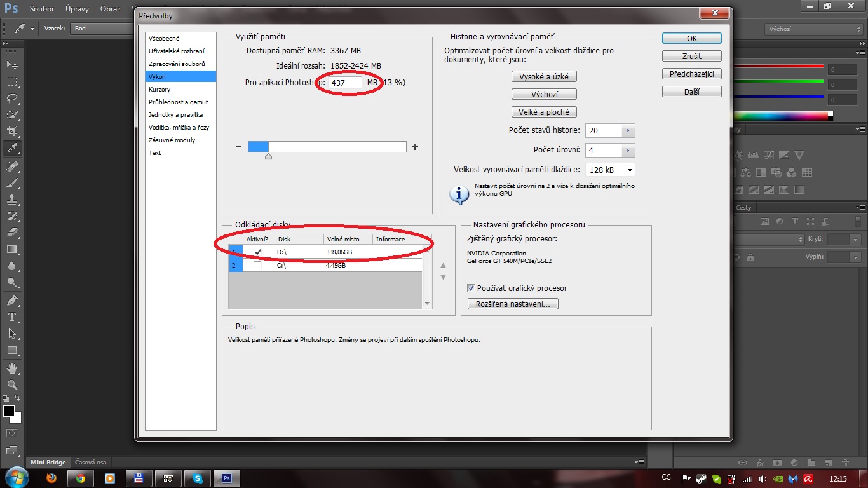Image resolution: width=868 pixels, height=488 pixels.
Task: Open Google Chrome from the taskbar
Action: (x=81, y=478)
